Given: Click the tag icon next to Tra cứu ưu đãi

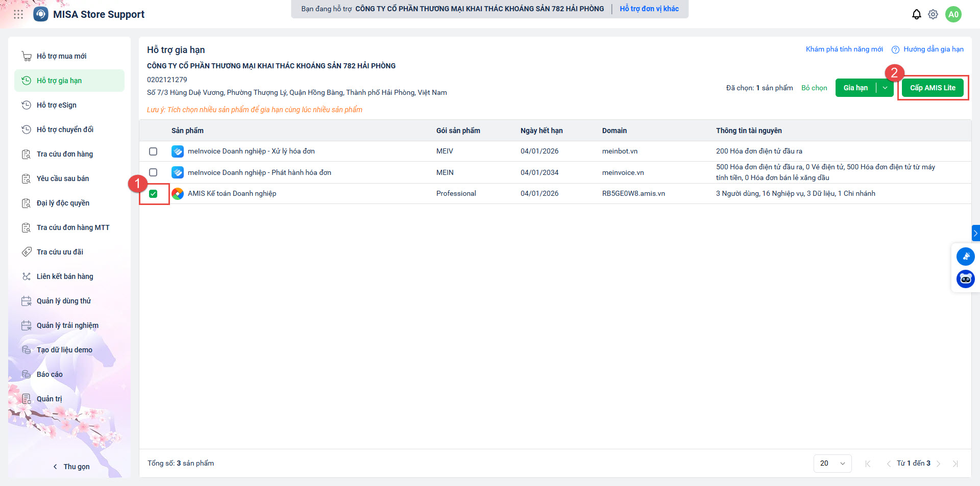Looking at the screenshot, I should pyautogui.click(x=27, y=252).
